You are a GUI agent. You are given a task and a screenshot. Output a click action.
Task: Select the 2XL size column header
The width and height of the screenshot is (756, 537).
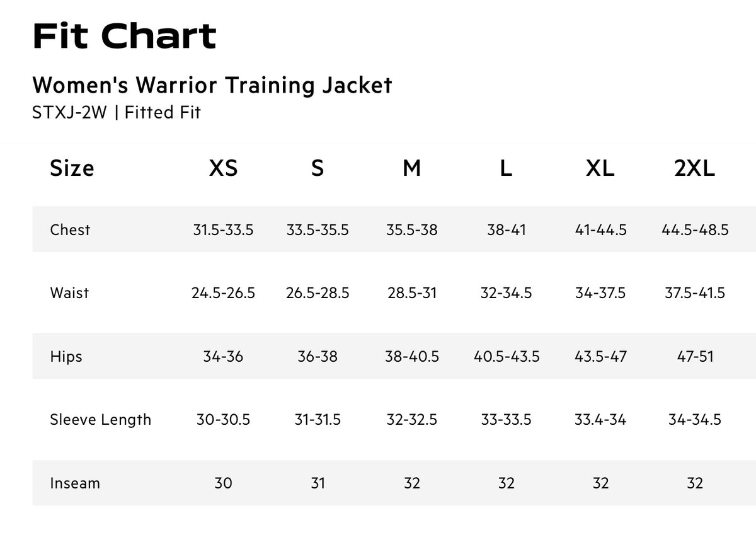(x=695, y=168)
